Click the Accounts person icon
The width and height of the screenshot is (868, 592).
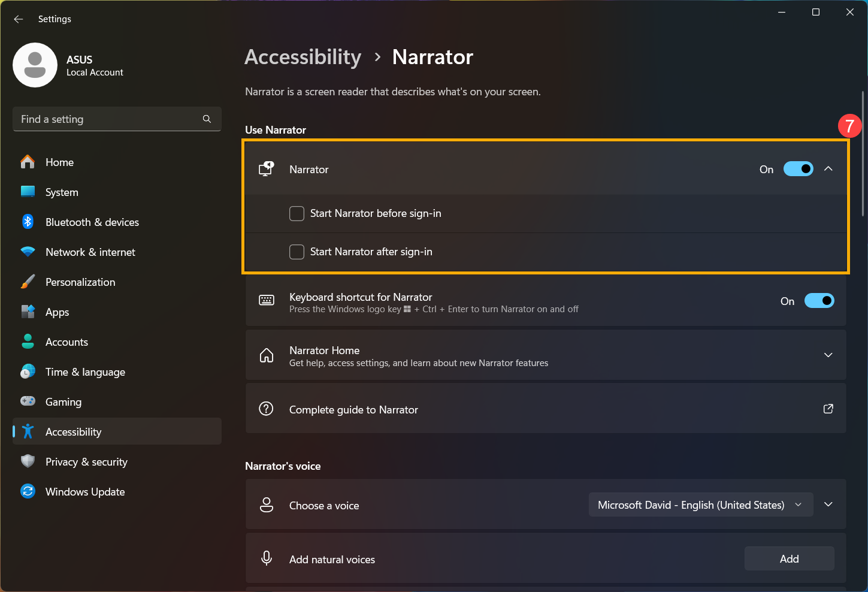[x=28, y=342]
